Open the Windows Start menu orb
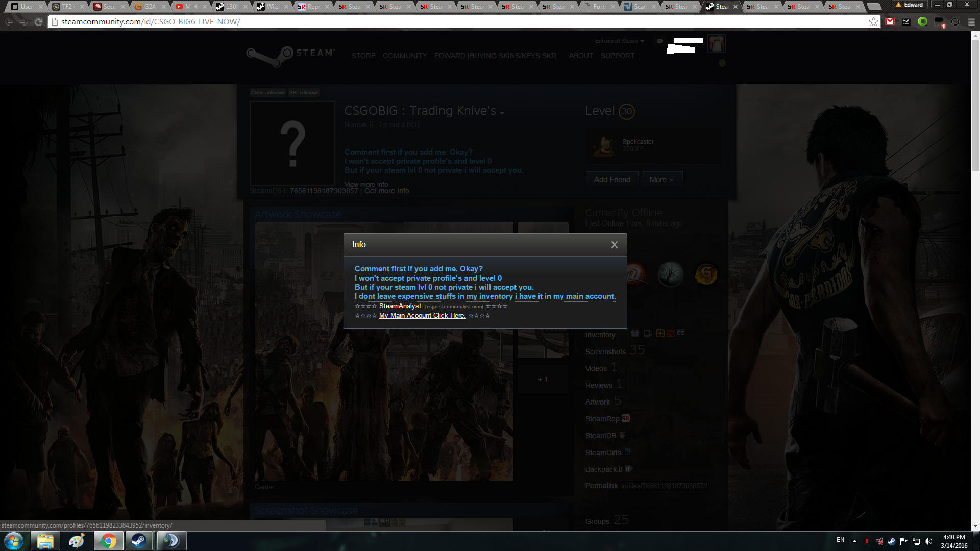Image resolution: width=980 pixels, height=551 pixels. tap(14, 541)
